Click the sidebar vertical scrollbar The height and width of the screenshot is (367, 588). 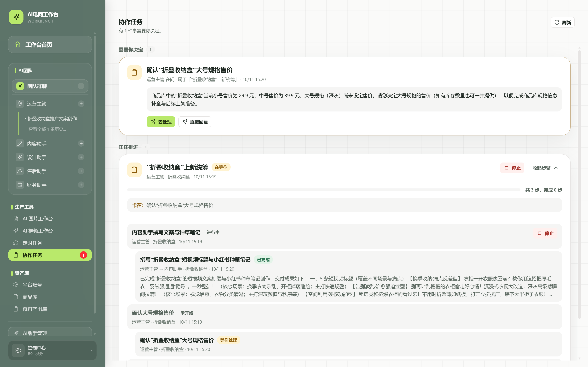(x=95, y=175)
